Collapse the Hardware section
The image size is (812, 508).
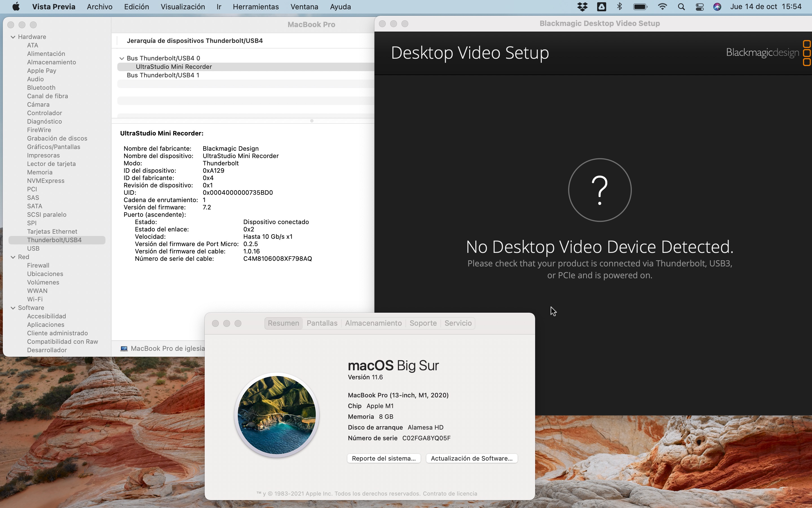[x=13, y=37]
